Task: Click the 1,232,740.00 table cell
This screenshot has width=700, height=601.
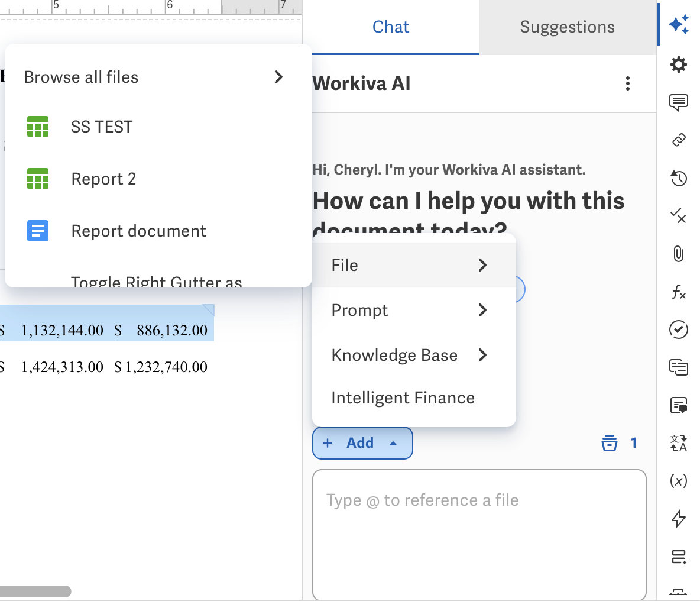Action: (166, 367)
